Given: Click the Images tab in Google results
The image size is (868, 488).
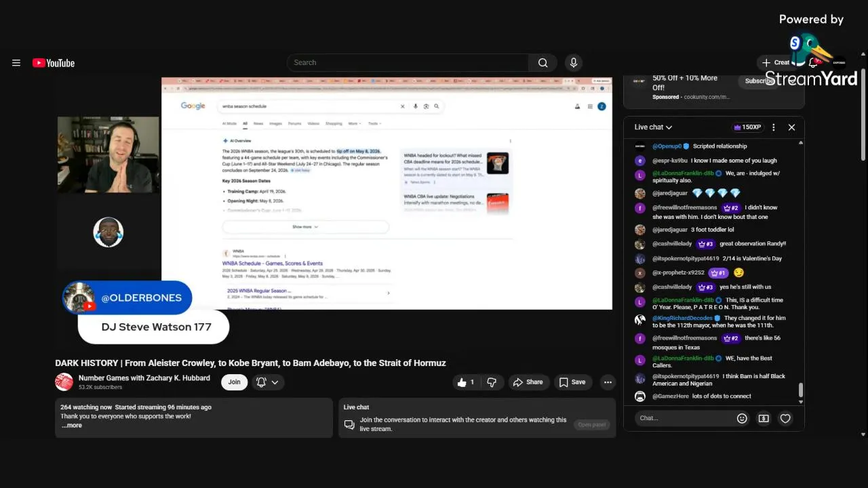Looking at the screenshot, I should point(275,124).
